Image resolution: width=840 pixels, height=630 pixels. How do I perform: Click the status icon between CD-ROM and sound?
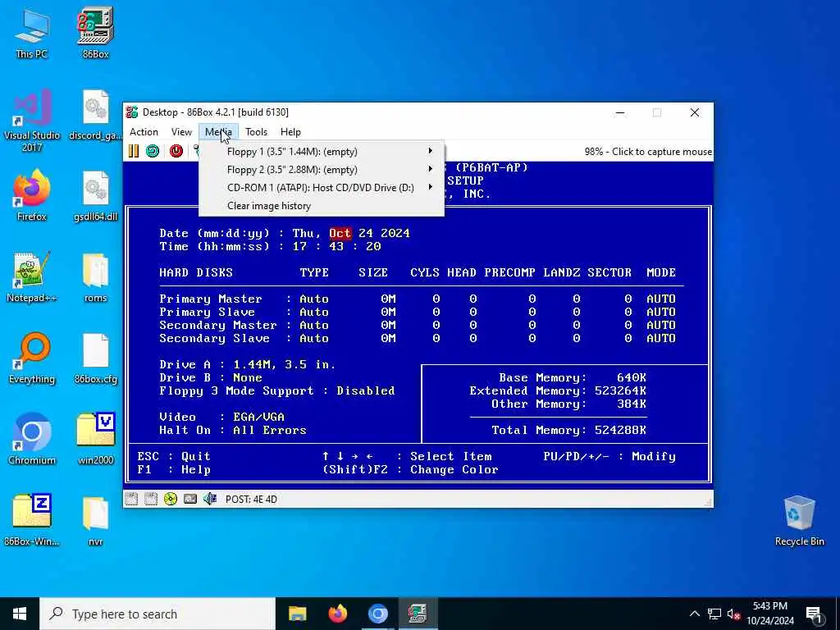click(x=190, y=500)
